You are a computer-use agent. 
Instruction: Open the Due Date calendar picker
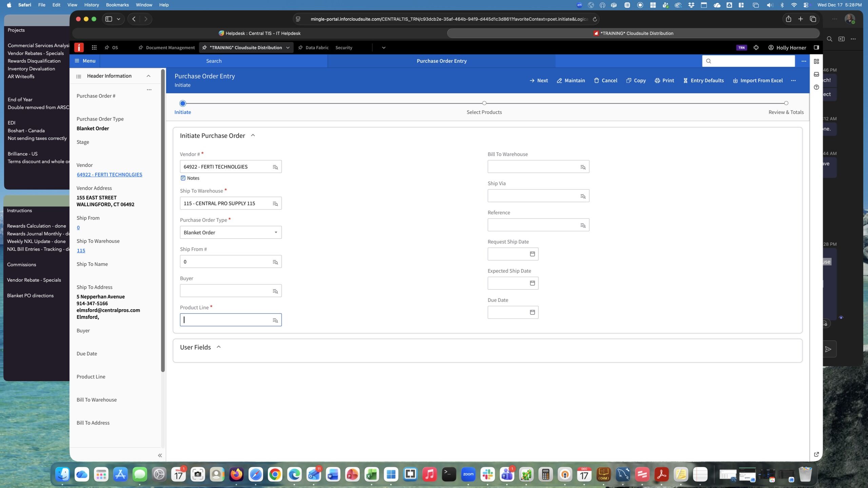[532, 312]
